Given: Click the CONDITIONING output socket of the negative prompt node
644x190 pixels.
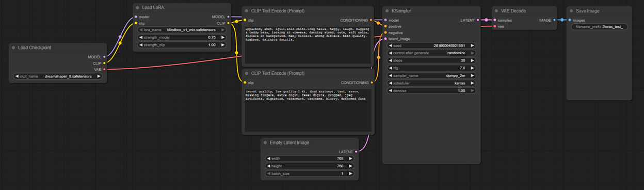Looking at the screenshot, I should [372, 83].
